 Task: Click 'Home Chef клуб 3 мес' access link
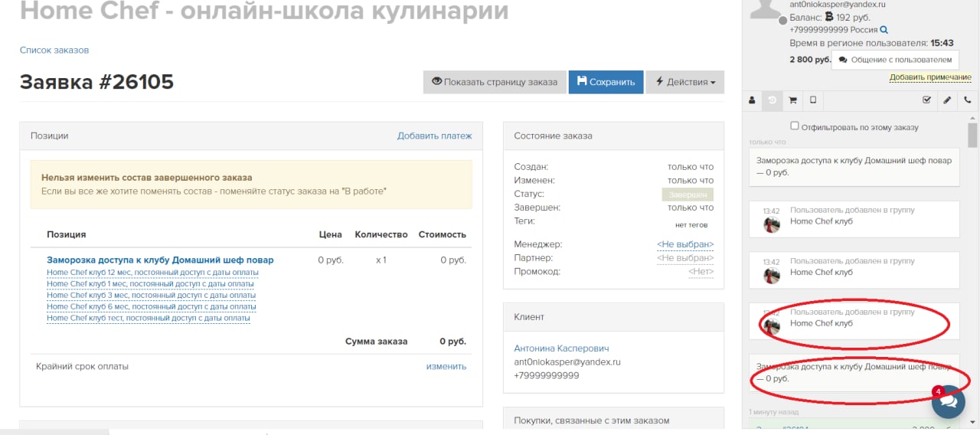tap(151, 295)
